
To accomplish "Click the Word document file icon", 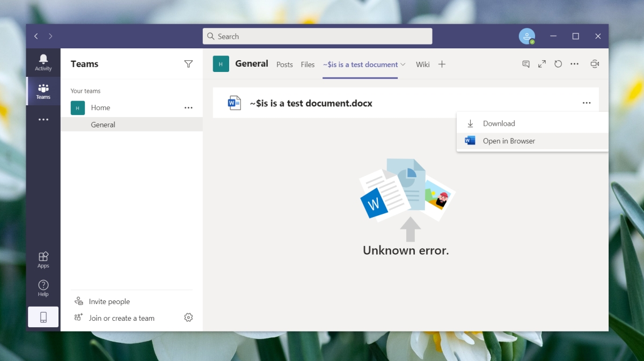I will click(x=235, y=103).
